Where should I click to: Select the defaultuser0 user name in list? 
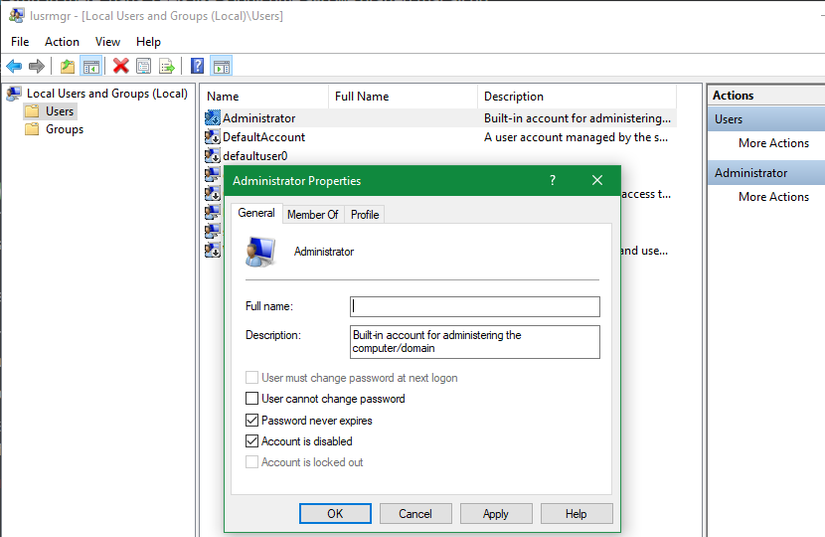tap(255, 156)
